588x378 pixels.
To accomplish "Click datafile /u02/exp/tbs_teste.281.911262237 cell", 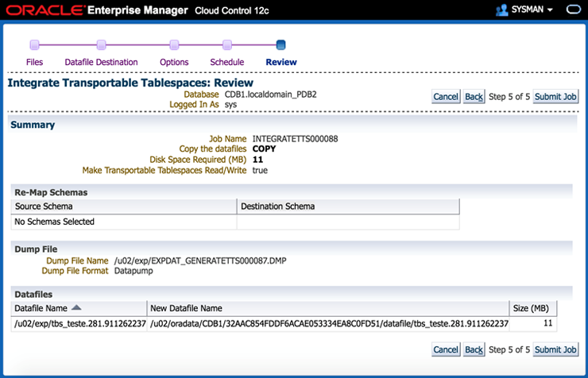I will (80, 324).
